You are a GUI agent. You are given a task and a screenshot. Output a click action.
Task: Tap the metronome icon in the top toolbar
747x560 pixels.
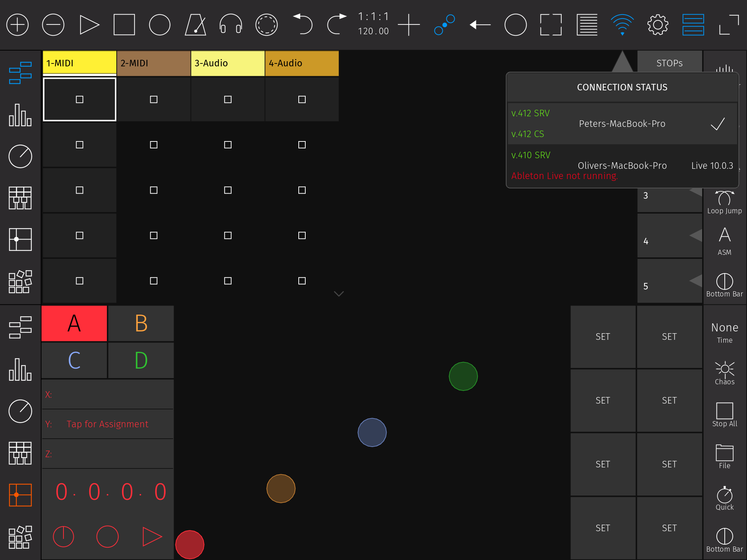195,24
